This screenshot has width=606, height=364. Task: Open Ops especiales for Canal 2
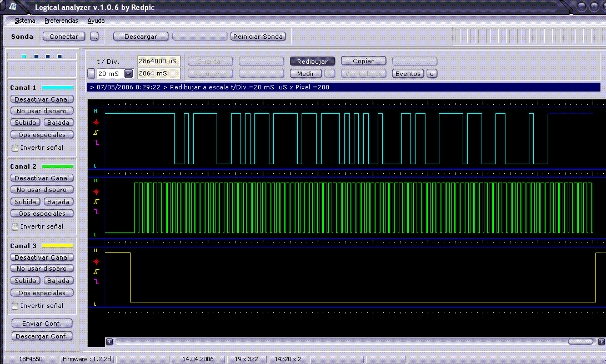(x=42, y=214)
